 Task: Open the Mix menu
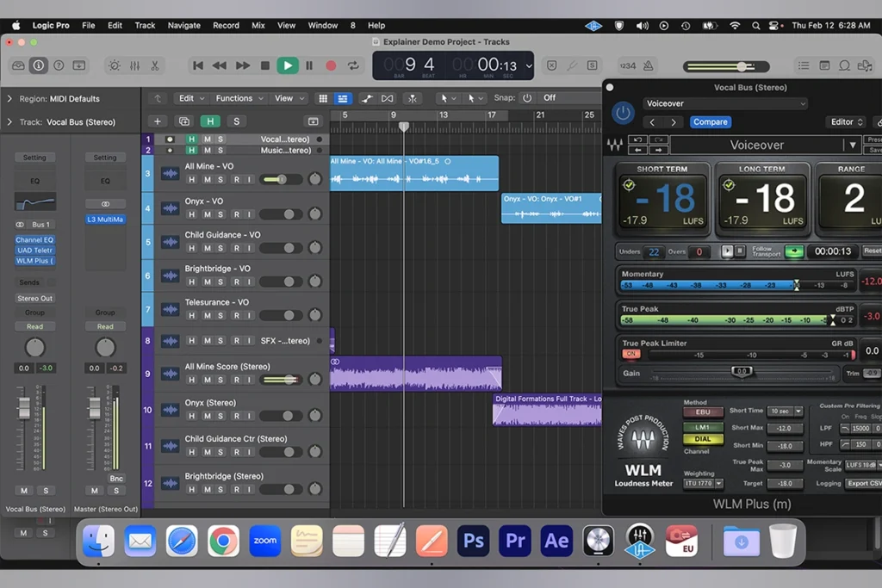(x=258, y=25)
